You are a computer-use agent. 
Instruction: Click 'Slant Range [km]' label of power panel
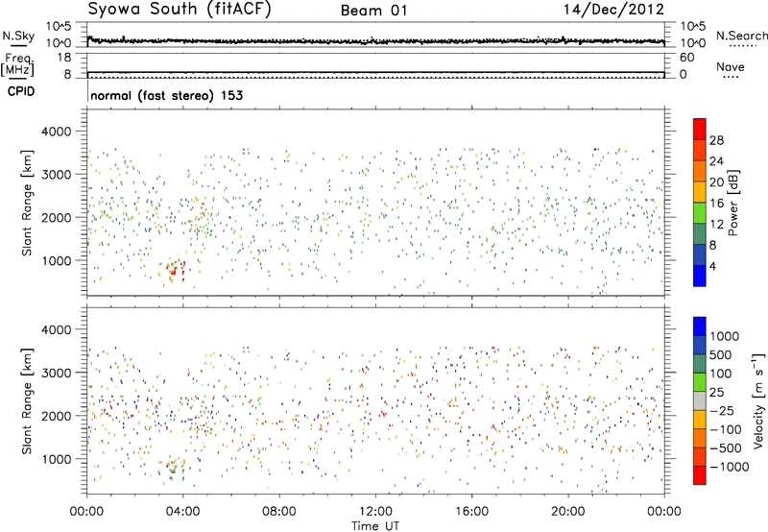pyautogui.click(x=27, y=204)
